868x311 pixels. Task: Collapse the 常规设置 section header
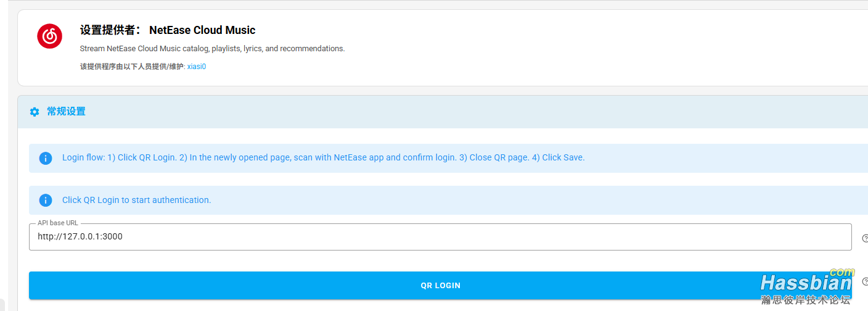click(443, 112)
